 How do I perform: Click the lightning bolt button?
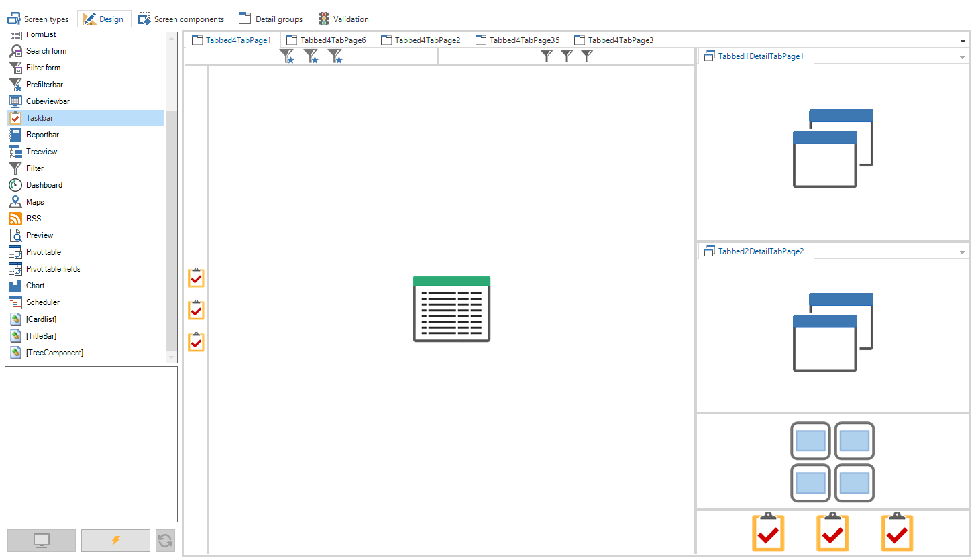click(x=115, y=540)
